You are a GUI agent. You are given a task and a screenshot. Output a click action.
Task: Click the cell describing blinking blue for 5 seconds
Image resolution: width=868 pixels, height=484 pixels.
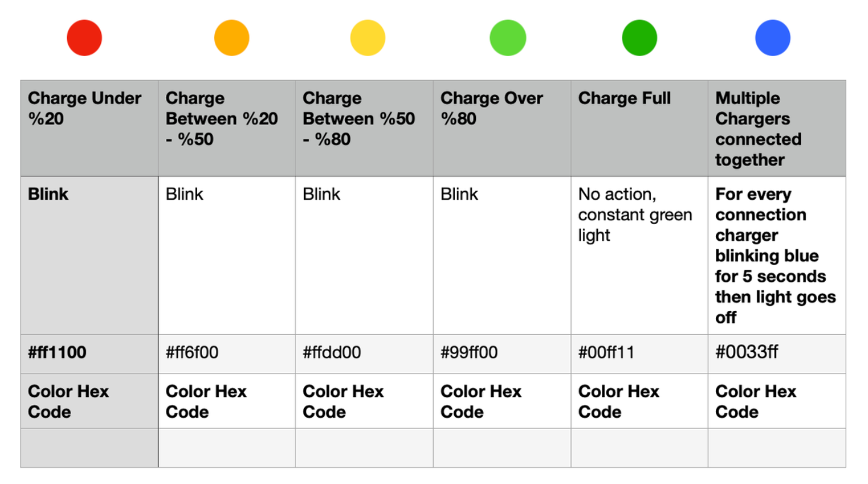(x=777, y=255)
